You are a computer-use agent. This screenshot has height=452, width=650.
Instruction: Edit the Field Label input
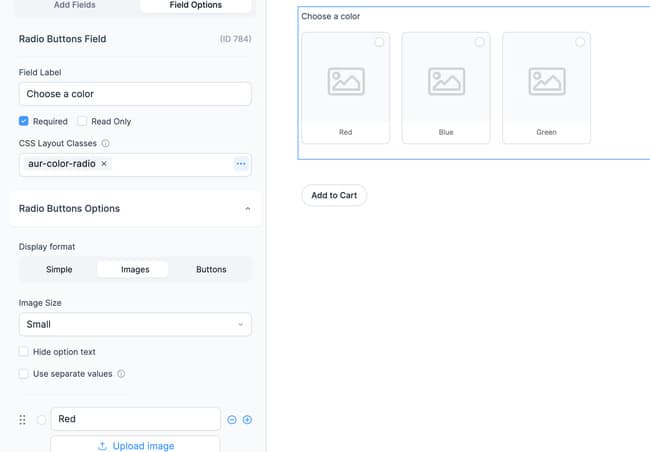135,94
